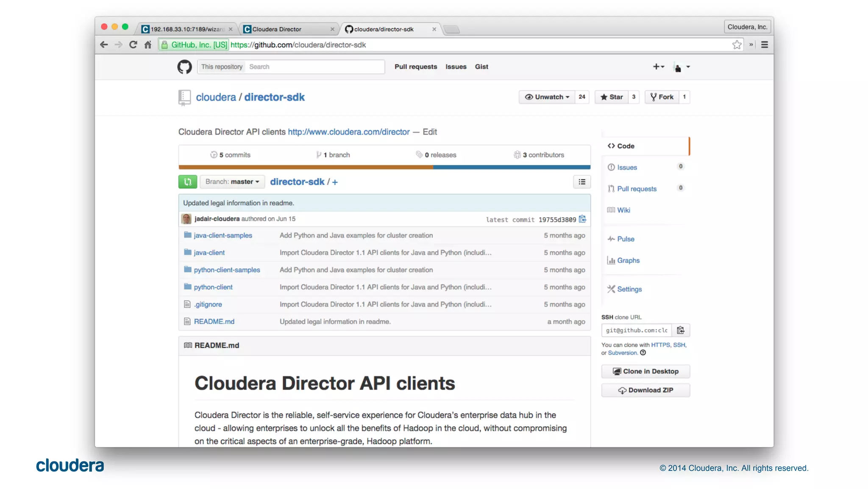View the 5 commits history
The height and width of the screenshot is (489, 868).
(230, 155)
